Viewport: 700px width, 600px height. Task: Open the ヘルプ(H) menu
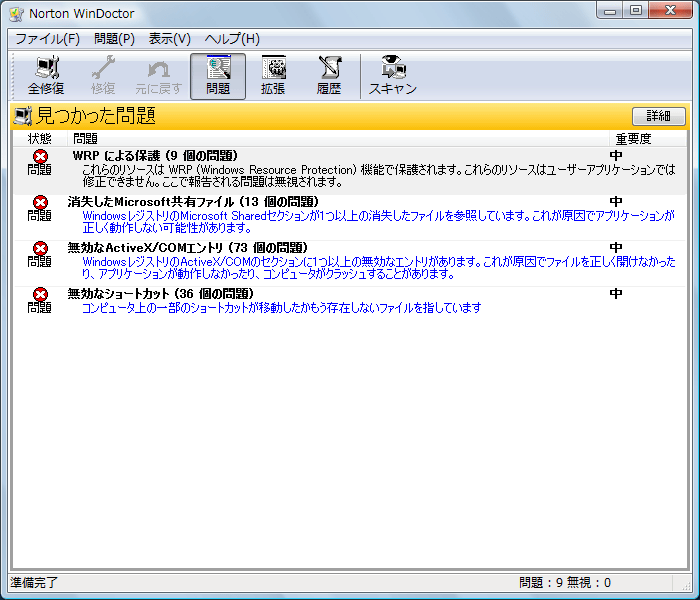(x=232, y=39)
